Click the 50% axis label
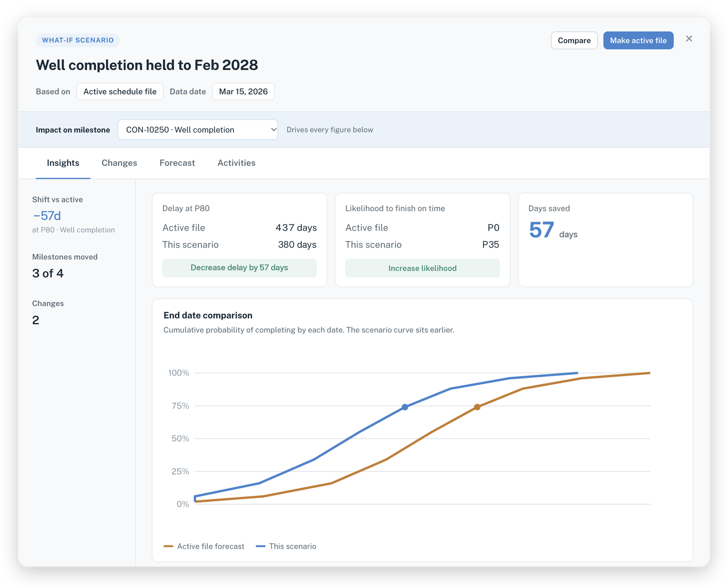The height and width of the screenshot is (585, 728). pos(180,439)
